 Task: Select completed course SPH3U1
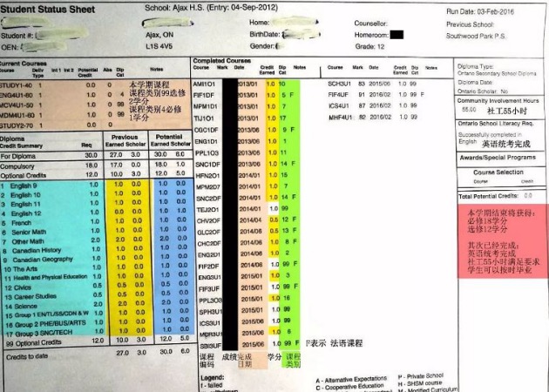[x=210, y=311]
